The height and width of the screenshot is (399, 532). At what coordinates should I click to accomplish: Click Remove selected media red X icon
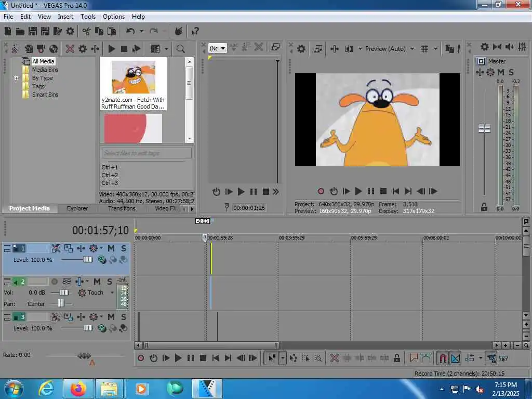70,49
